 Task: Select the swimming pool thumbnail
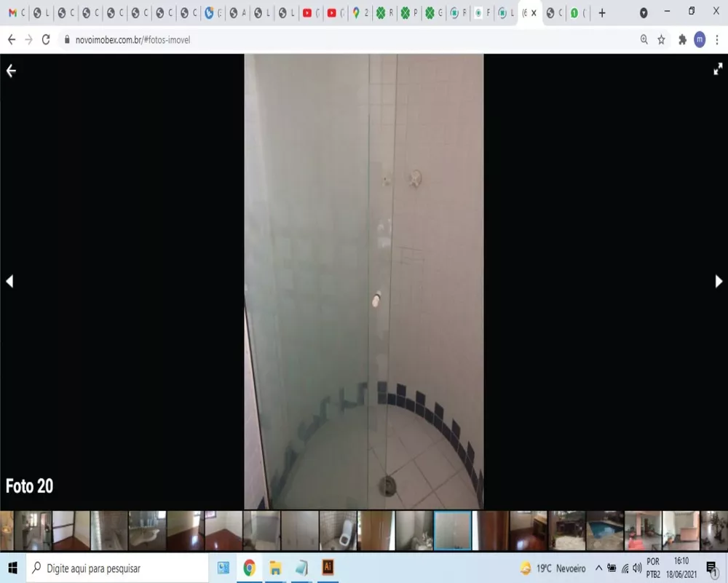[x=604, y=531]
